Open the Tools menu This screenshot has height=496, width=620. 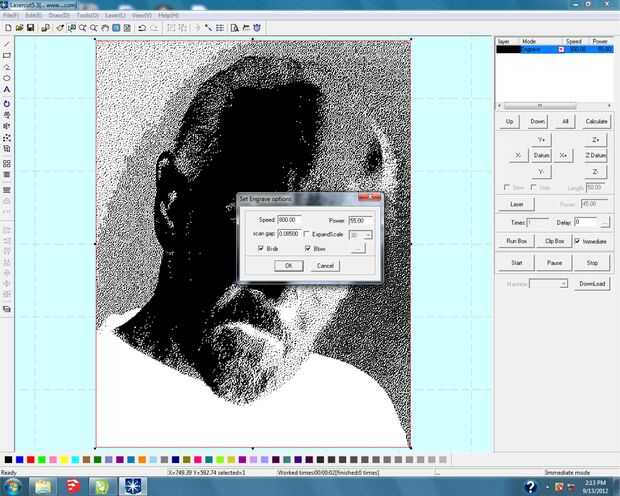click(87, 15)
